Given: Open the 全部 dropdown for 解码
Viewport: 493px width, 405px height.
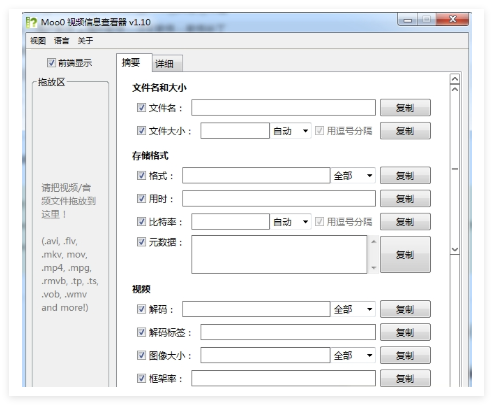Looking at the screenshot, I should coord(353,309).
